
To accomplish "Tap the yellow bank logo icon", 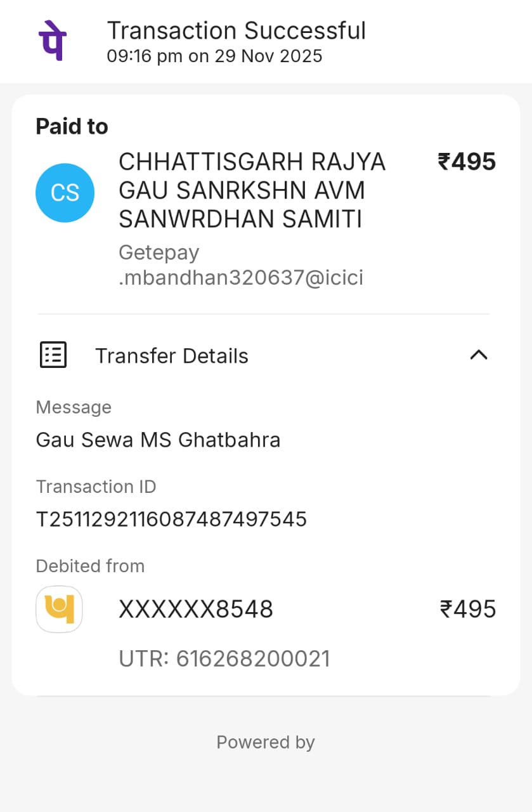I will pyautogui.click(x=59, y=609).
